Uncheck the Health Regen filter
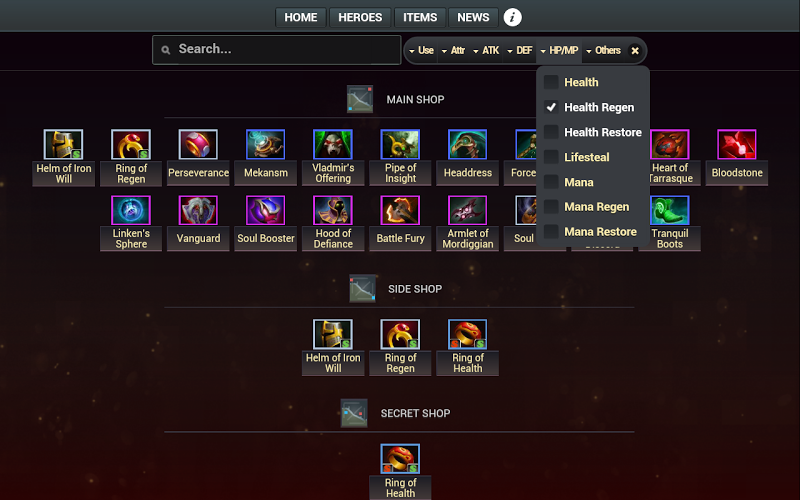Image resolution: width=800 pixels, height=500 pixels. tap(551, 107)
